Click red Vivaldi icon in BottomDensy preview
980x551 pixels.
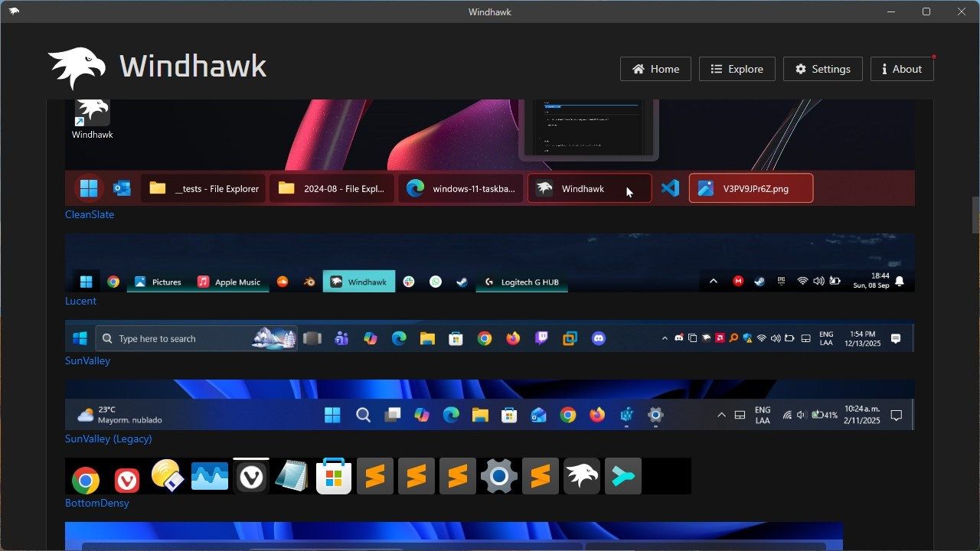click(127, 481)
